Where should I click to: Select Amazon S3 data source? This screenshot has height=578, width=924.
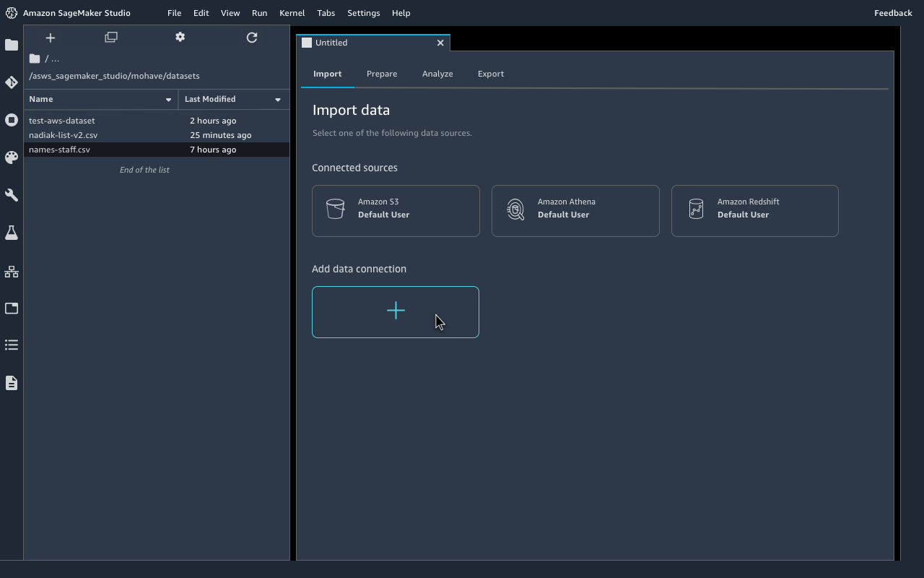point(396,211)
